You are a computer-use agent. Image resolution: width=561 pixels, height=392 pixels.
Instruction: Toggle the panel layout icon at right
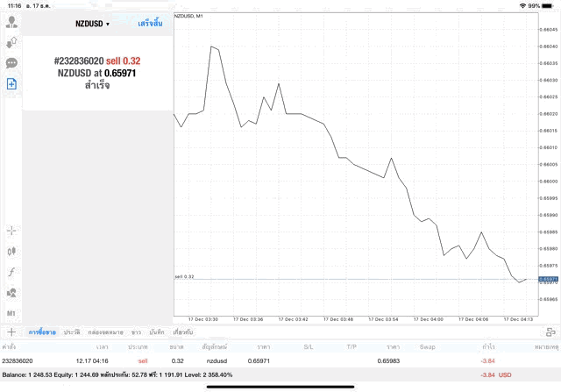pos(550,332)
